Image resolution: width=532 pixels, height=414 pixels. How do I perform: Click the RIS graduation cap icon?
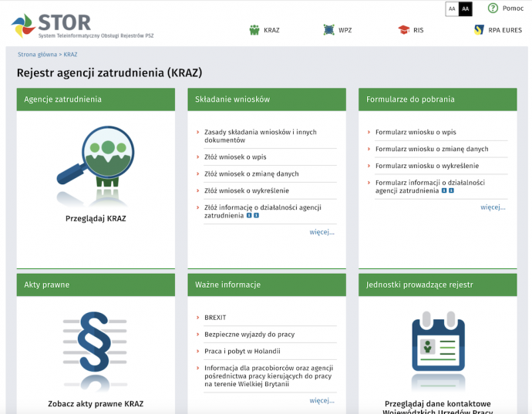[x=404, y=30]
